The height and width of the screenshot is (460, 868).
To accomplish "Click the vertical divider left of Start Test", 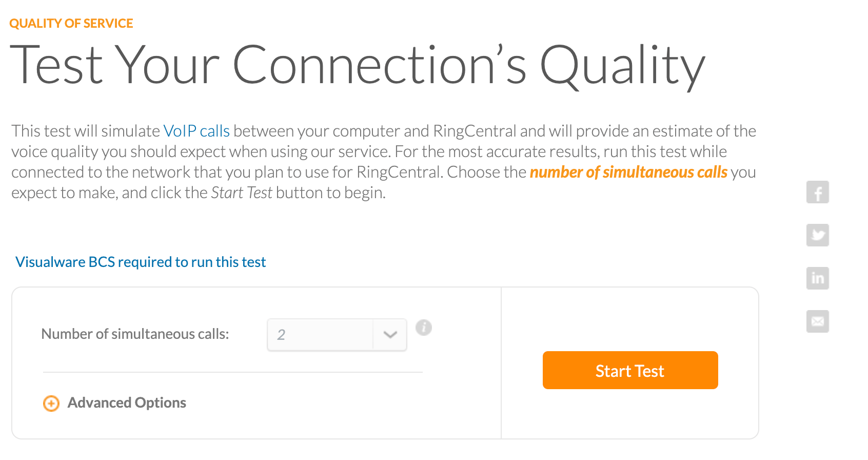I will coord(501,362).
